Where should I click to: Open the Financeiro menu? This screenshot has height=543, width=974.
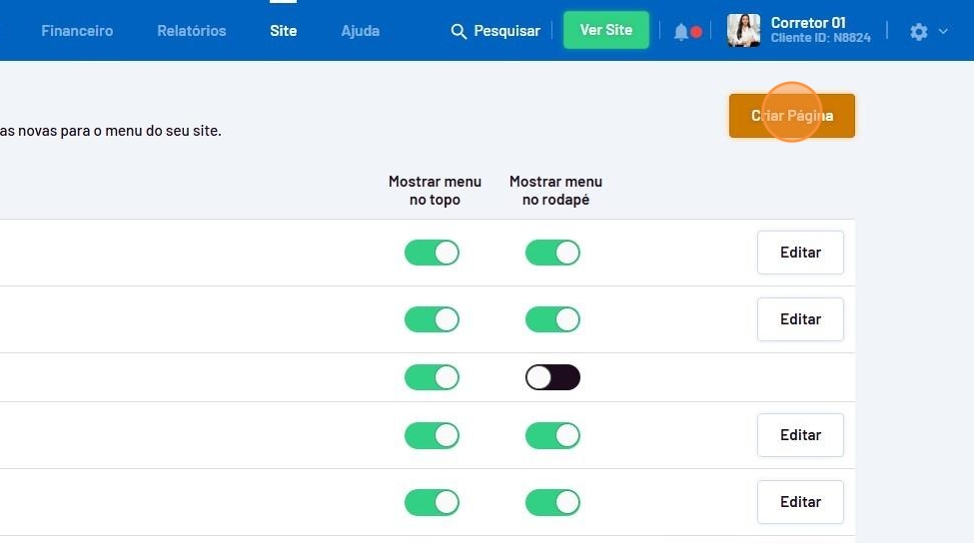click(x=77, y=31)
